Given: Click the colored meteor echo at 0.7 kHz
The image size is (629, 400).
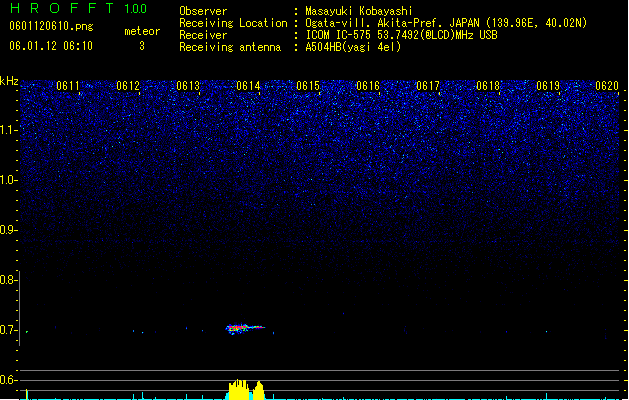Looking at the screenshot, I should tap(245, 329).
